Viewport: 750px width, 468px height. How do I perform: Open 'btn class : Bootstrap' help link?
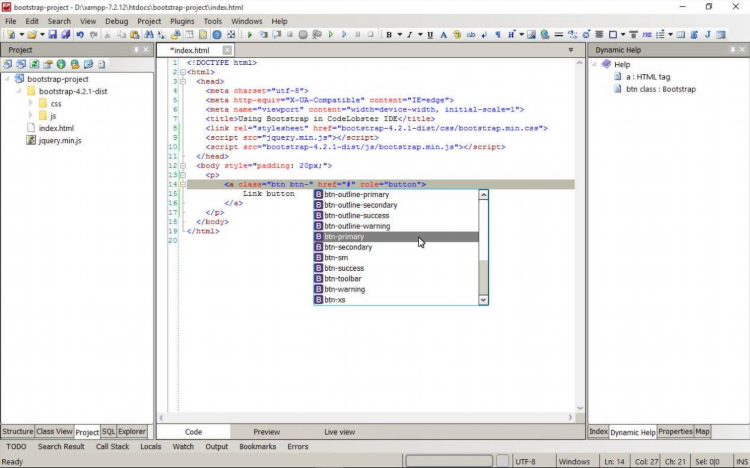(661, 89)
